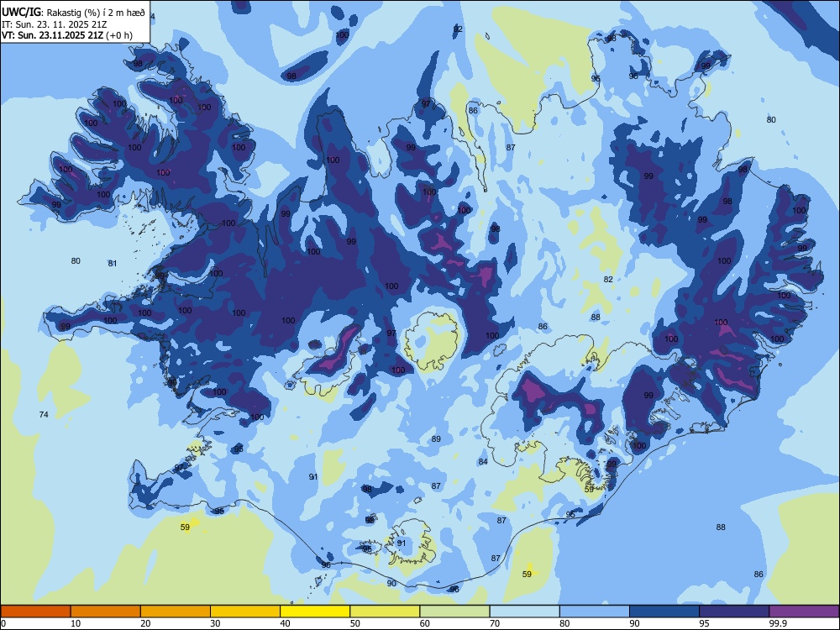Screen dimensions: 840x630
Task: Pick the 50–60 pale yellow legend swatch
Action: (385, 612)
